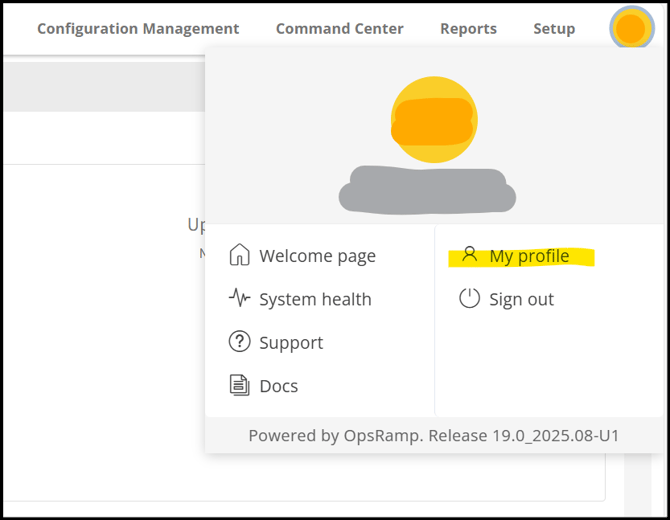
Task: Open the Setup menu
Action: pyautogui.click(x=554, y=28)
